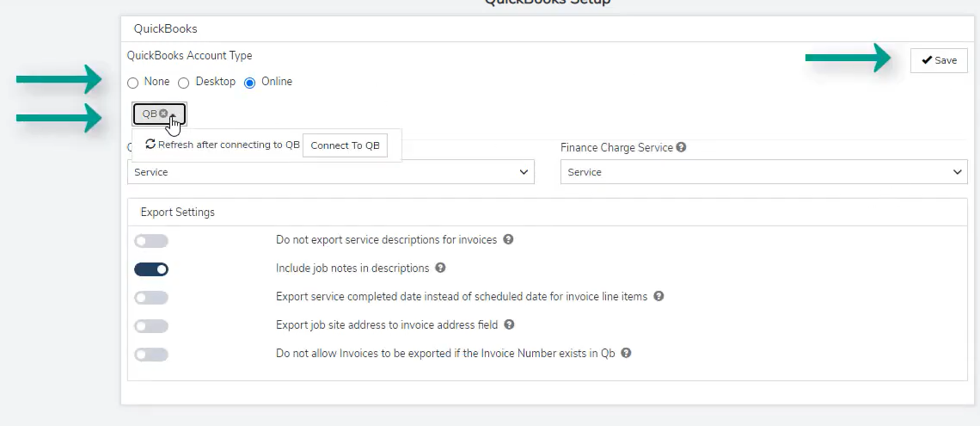Click help icon for service descriptions option
Viewport: 980px width, 426px height.
point(508,240)
